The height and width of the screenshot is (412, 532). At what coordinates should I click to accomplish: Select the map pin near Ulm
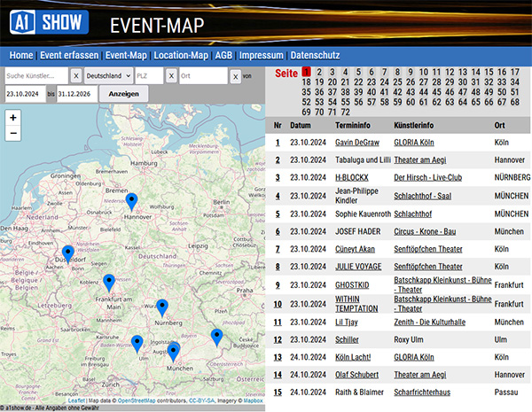137,344
